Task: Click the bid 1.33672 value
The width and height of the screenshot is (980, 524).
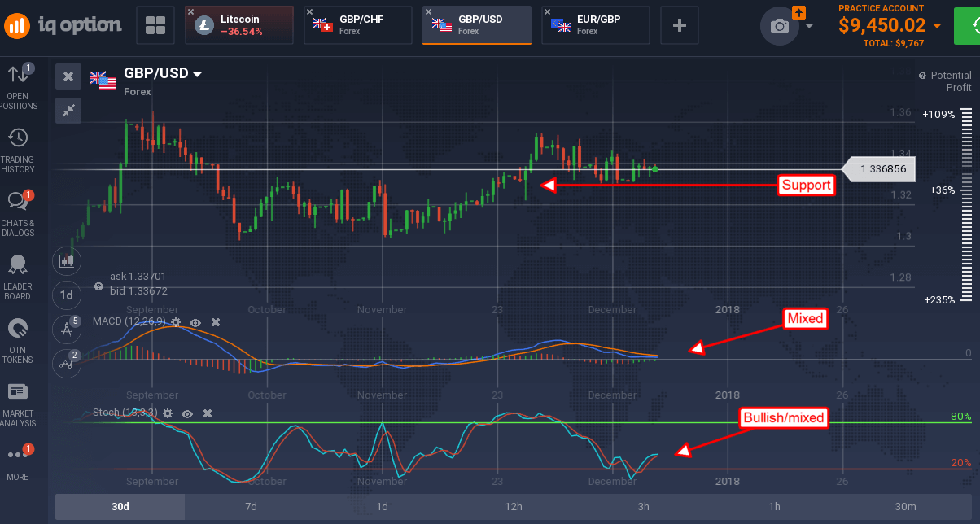Action: [138, 290]
